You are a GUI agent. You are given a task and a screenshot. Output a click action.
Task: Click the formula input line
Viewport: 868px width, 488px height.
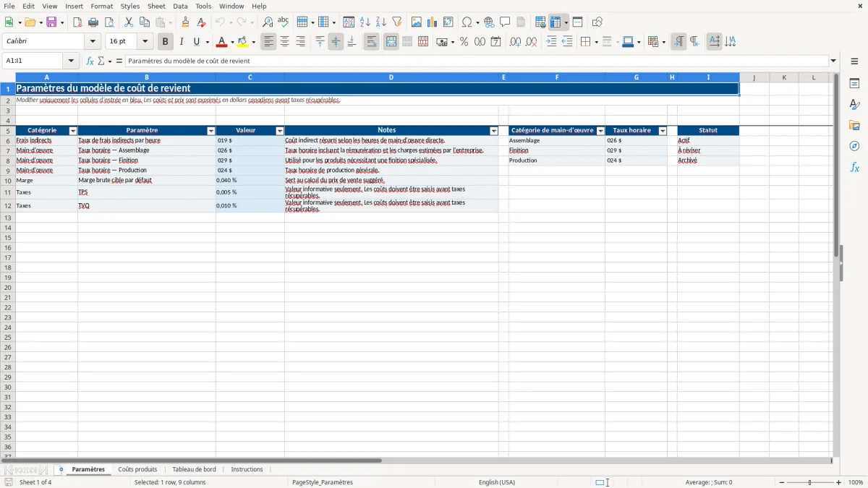click(477, 61)
